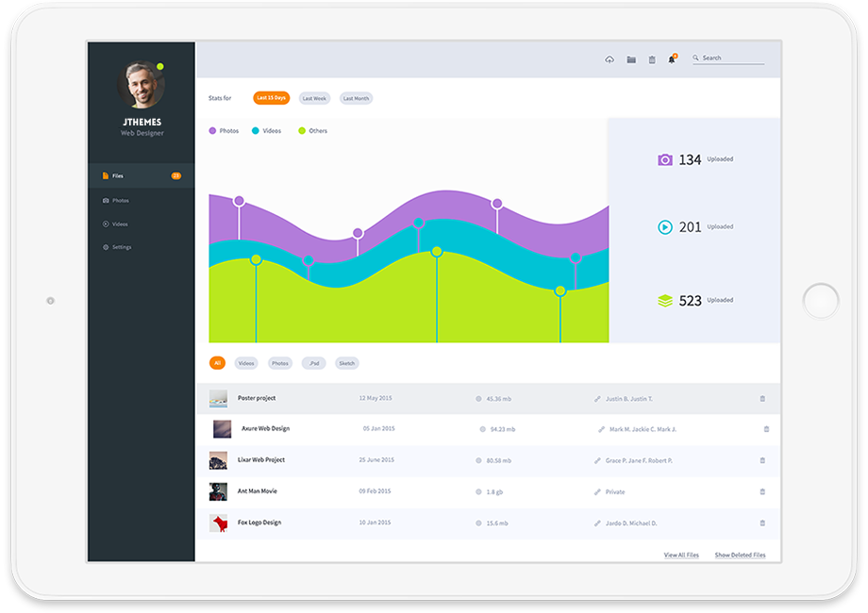Toggle the purple Photos legend swatch
This screenshot has width=868, height=613.
coord(212,131)
